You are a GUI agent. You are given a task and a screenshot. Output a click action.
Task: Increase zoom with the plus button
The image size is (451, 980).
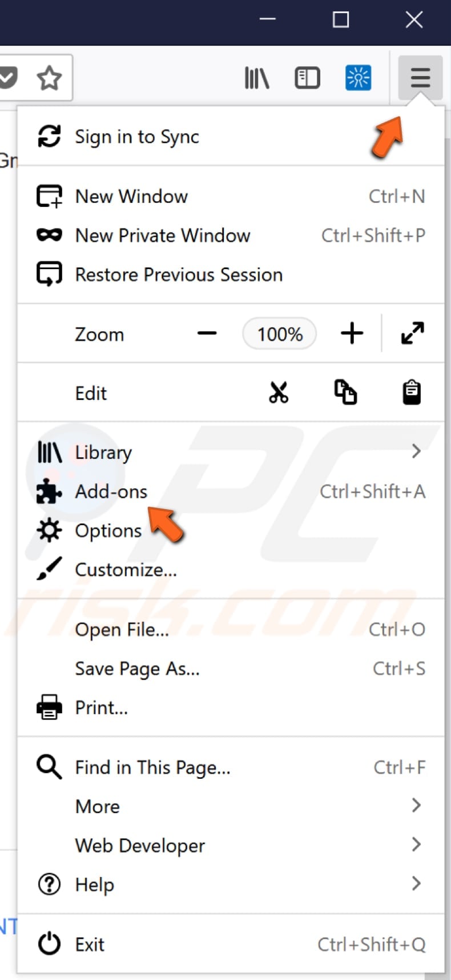pyautogui.click(x=352, y=334)
